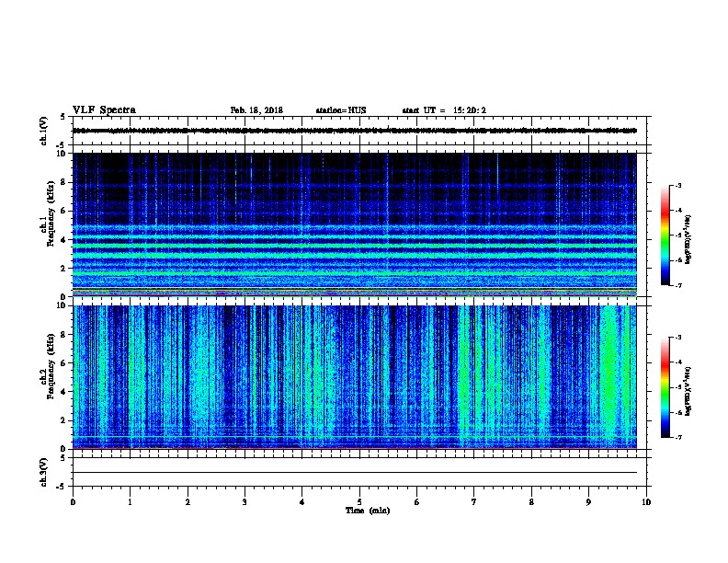Viewport: 728px width, 563px height.
Task: Click time axis tick label '6'
Action: [x=416, y=502]
